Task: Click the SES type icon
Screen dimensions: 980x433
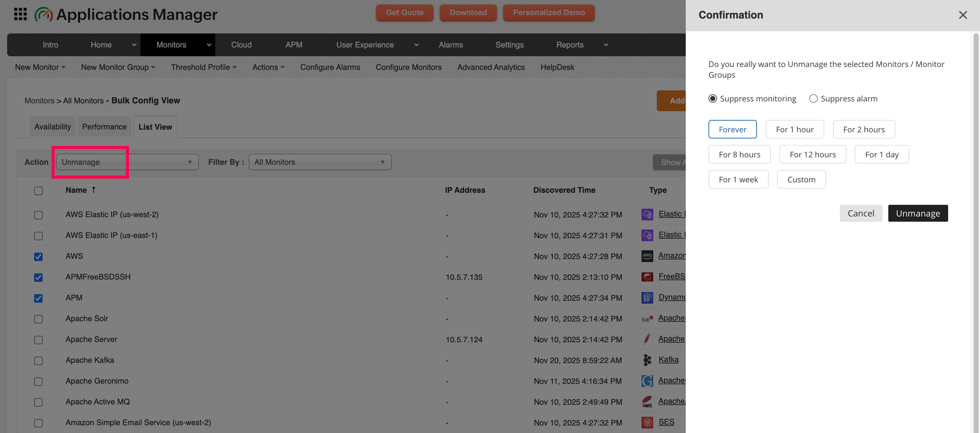Action: tap(647, 422)
